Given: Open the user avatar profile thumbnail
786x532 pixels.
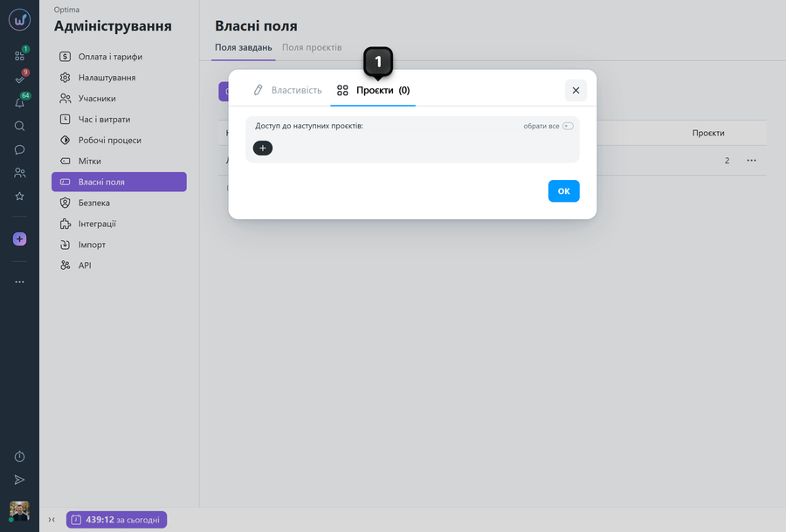Looking at the screenshot, I should click(19, 511).
